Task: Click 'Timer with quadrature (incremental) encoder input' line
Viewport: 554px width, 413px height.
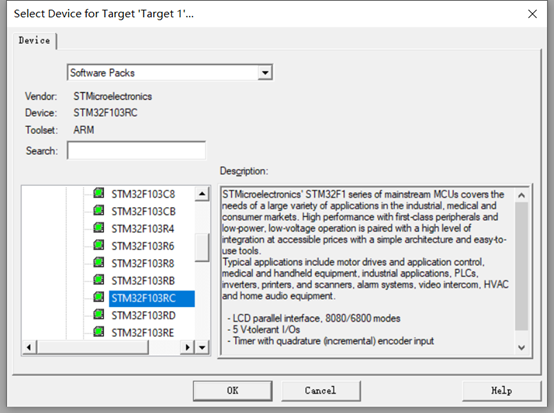Action: (x=331, y=341)
